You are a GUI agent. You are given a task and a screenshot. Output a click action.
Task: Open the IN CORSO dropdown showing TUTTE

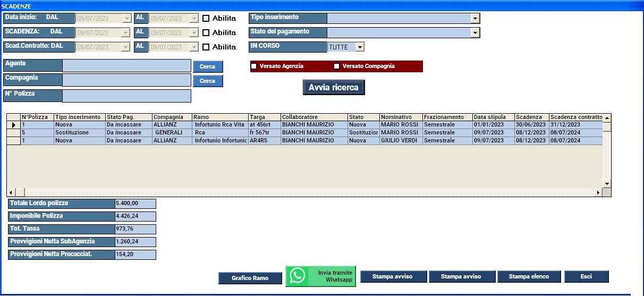(x=359, y=47)
